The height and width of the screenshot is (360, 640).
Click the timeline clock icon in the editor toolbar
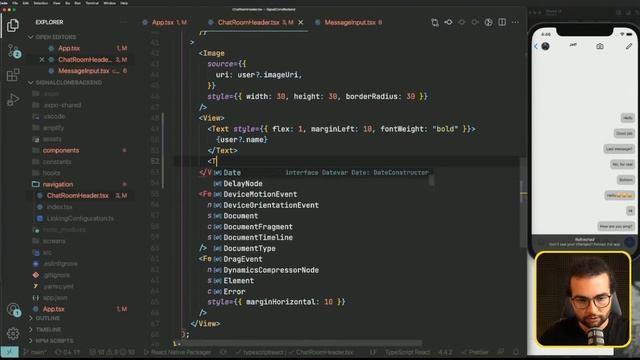coord(488,22)
